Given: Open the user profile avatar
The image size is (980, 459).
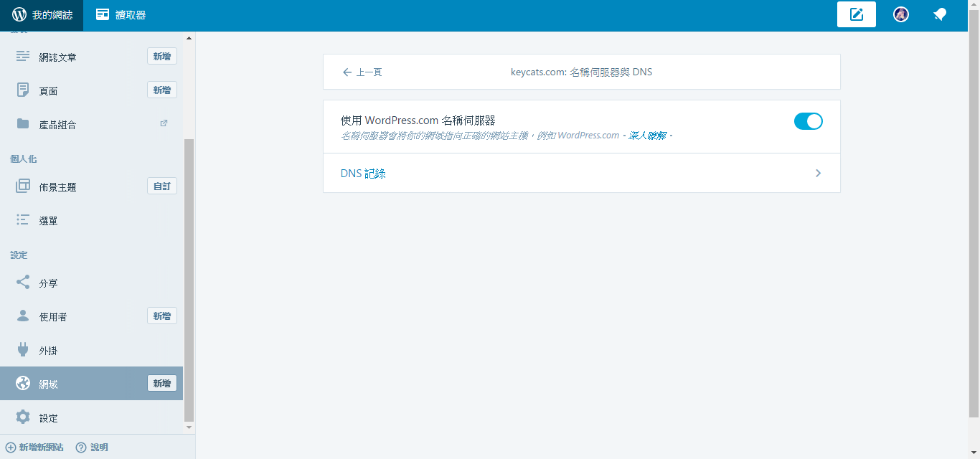Looking at the screenshot, I should coord(901,14).
